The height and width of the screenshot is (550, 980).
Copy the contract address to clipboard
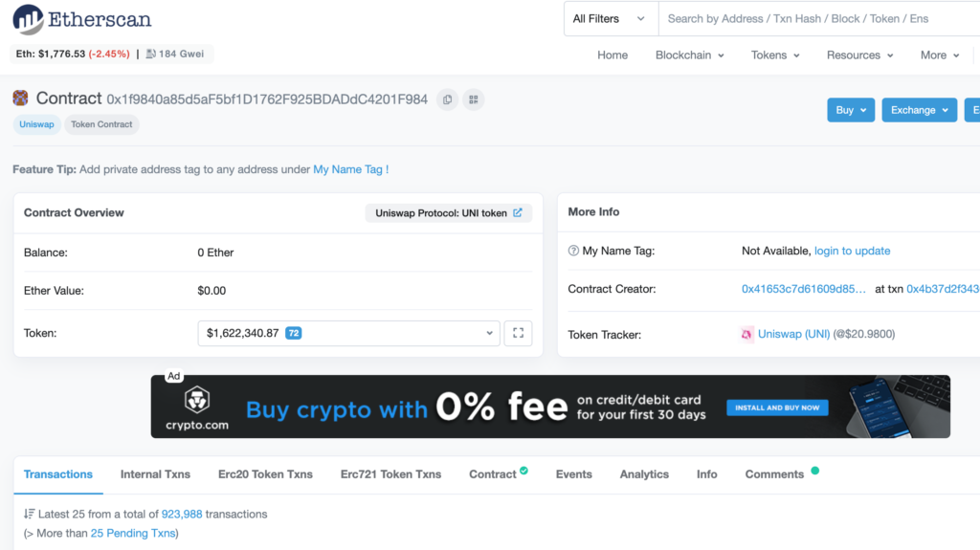(448, 99)
